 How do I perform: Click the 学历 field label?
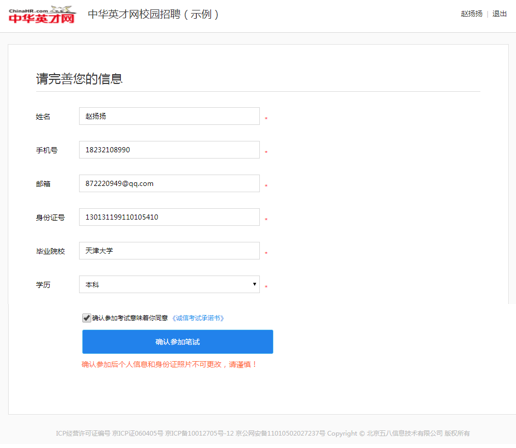[43, 285]
